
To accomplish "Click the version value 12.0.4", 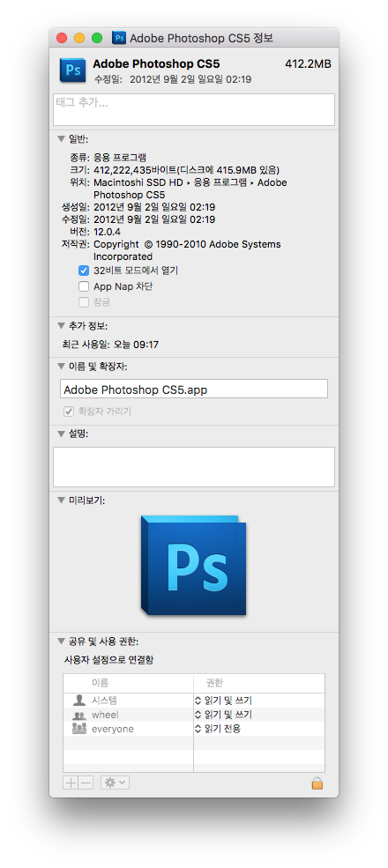I will [x=107, y=232].
